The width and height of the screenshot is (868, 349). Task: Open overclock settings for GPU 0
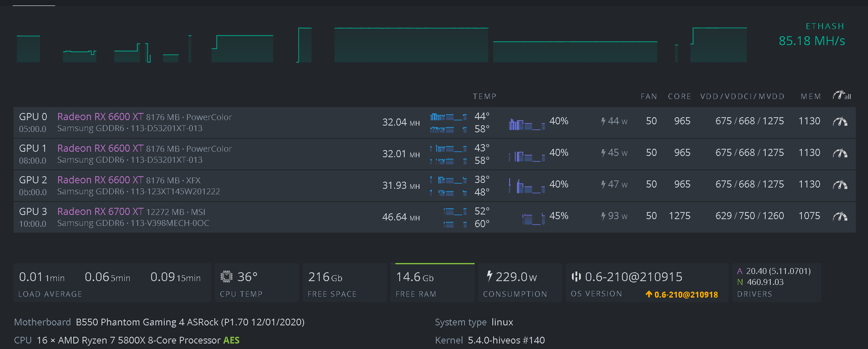840,122
